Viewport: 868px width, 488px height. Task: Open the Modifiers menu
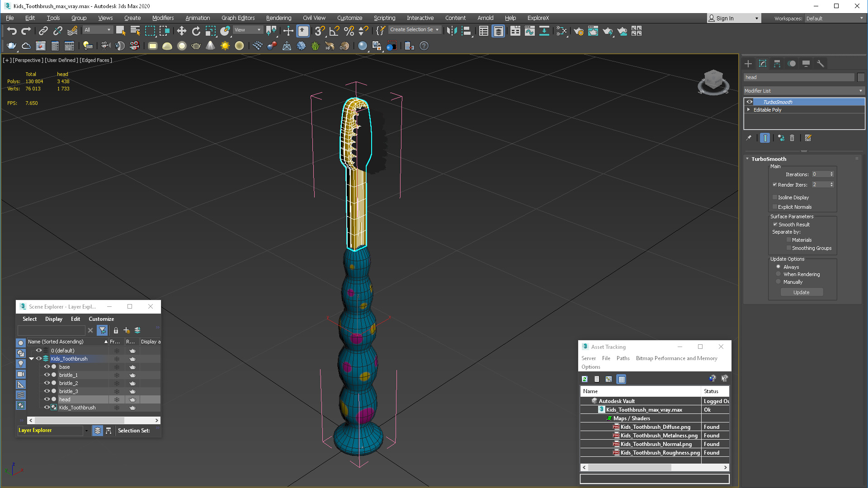[x=163, y=18]
